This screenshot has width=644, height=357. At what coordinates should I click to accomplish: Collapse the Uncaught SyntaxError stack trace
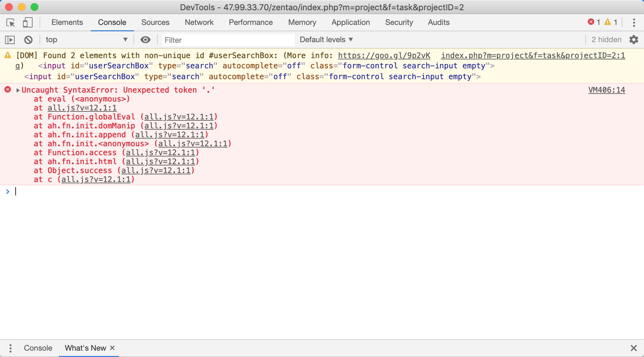coord(18,90)
